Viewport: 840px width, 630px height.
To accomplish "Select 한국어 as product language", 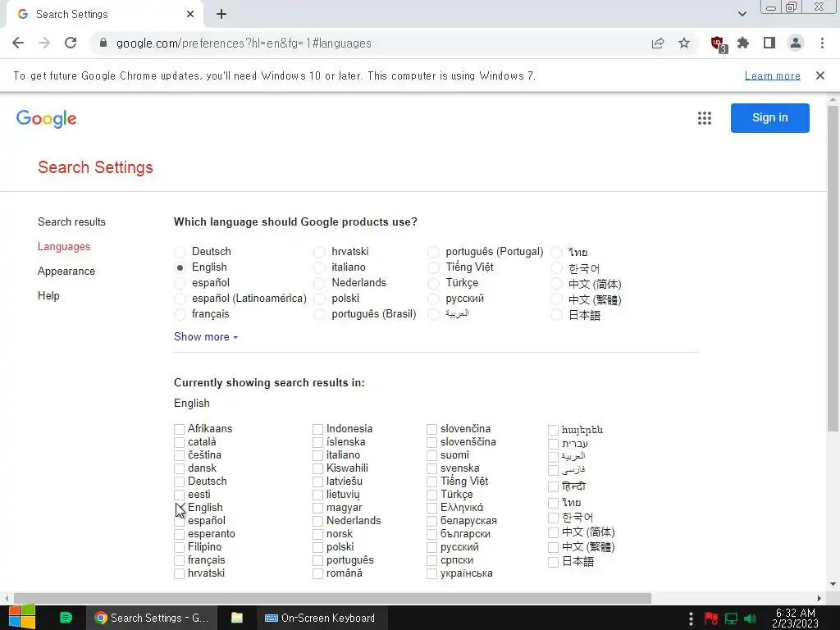I will pyautogui.click(x=556, y=268).
